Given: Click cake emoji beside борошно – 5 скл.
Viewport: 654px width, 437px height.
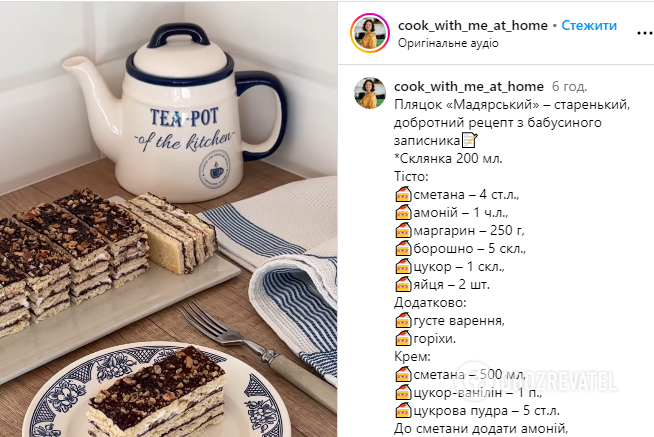Looking at the screenshot, I should coord(403,249).
